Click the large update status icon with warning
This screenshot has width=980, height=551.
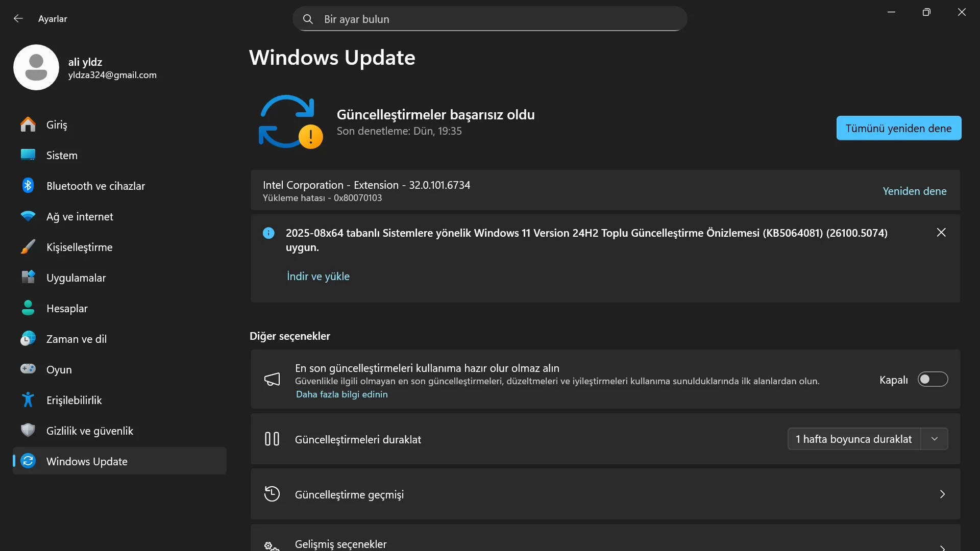click(x=290, y=122)
